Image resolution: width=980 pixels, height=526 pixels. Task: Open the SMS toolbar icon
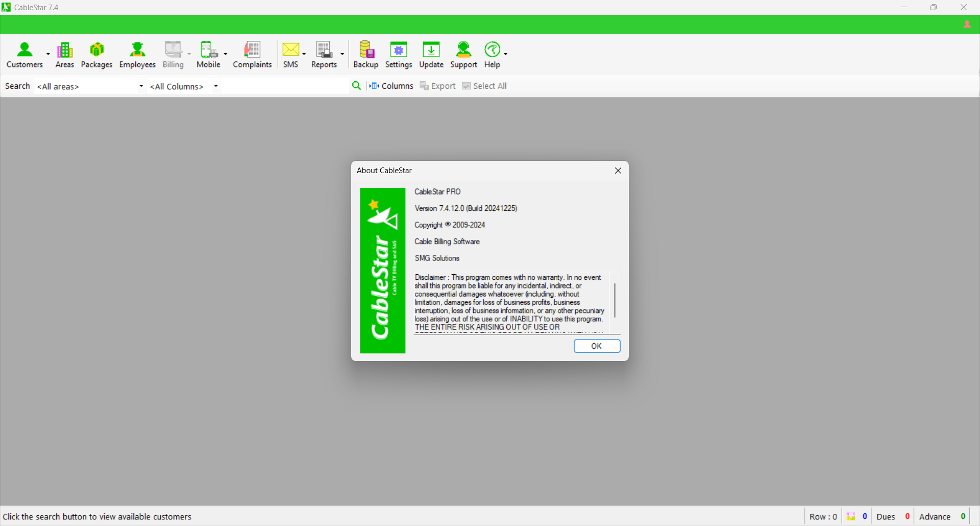coord(291,55)
